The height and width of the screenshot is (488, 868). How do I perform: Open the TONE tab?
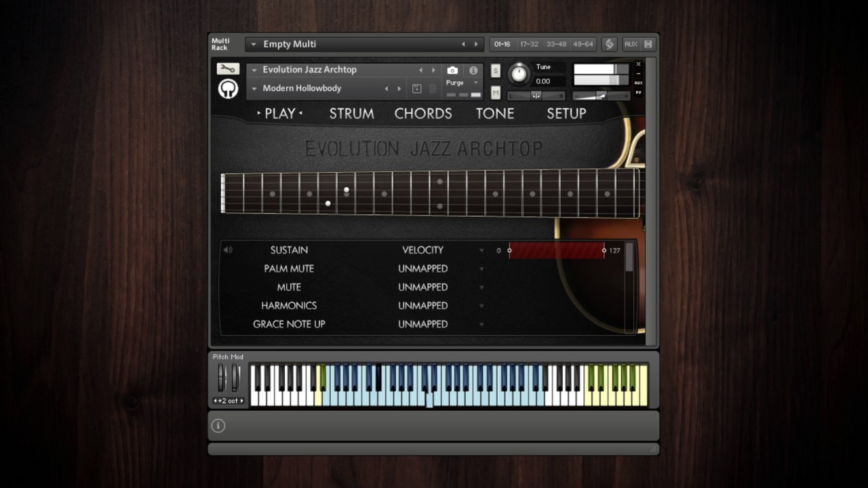click(495, 113)
